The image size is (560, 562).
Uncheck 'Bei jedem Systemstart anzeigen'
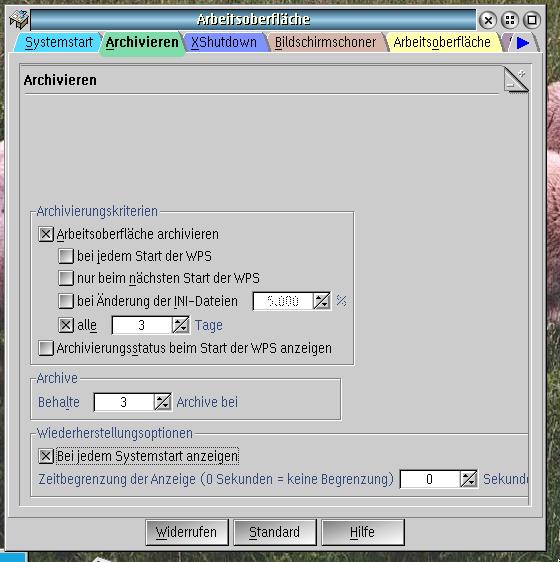pos(46,456)
